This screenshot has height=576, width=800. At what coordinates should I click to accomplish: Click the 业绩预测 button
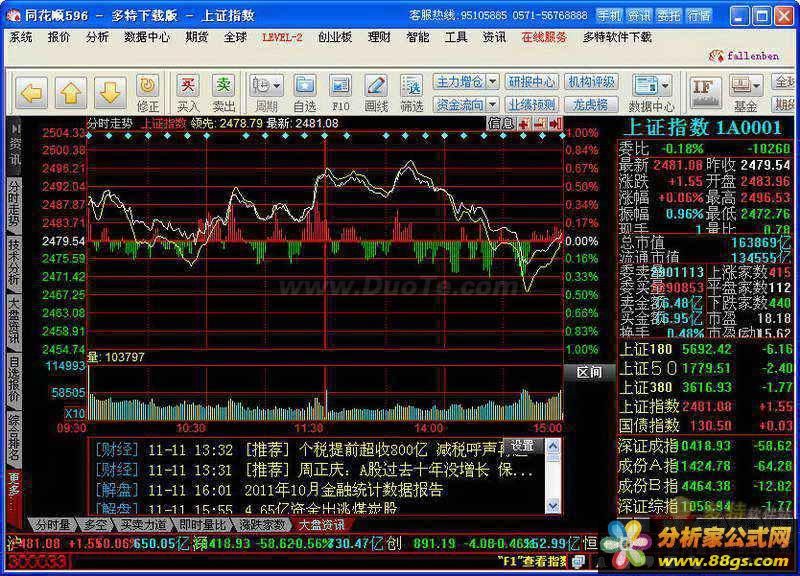531,105
